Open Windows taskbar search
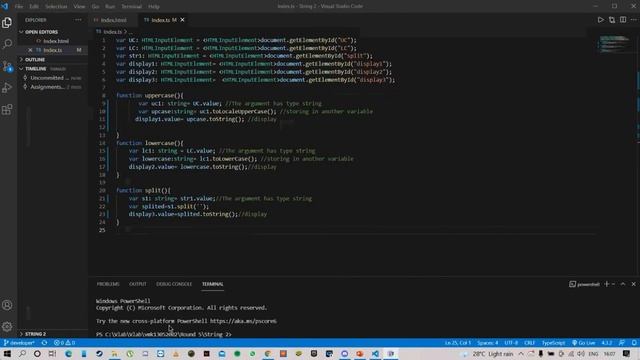The image size is (640, 360). [x=22, y=353]
